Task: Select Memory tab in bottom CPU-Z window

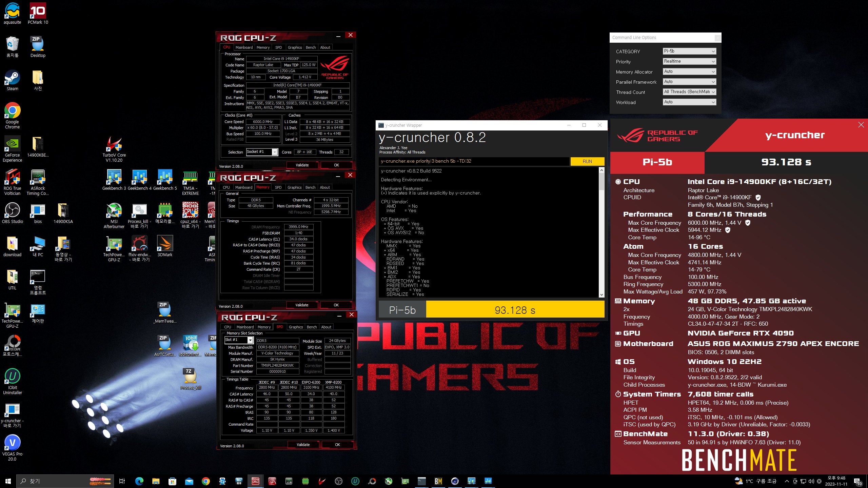Action: pos(264,327)
